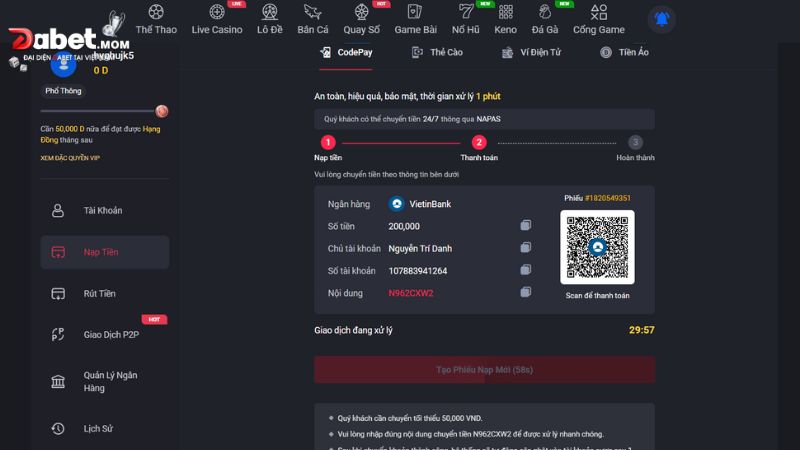Open Nạp Tiền in sidebar
This screenshot has width=800, height=450.
(105, 252)
